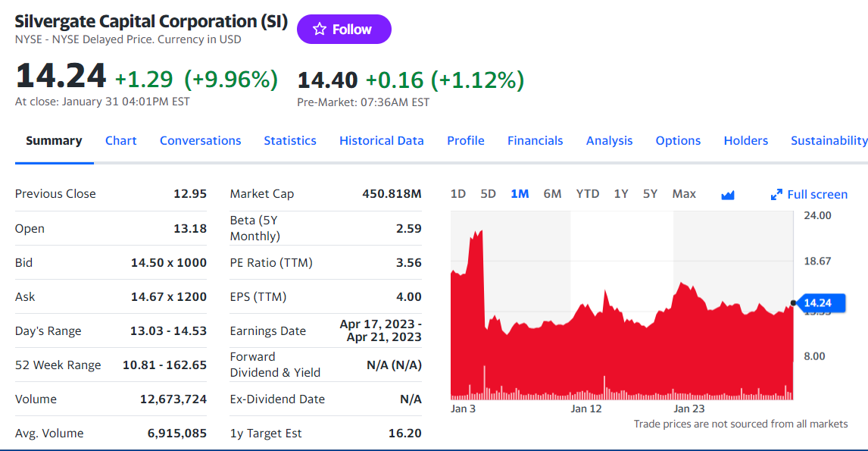
Task: Open the Options tab
Action: tap(678, 141)
